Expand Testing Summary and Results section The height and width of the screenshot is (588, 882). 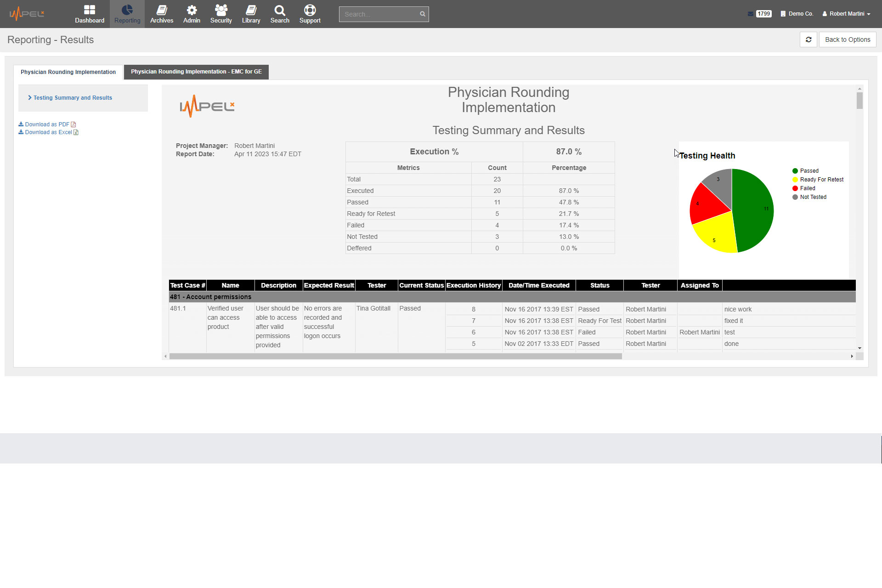click(x=70, y=98)
